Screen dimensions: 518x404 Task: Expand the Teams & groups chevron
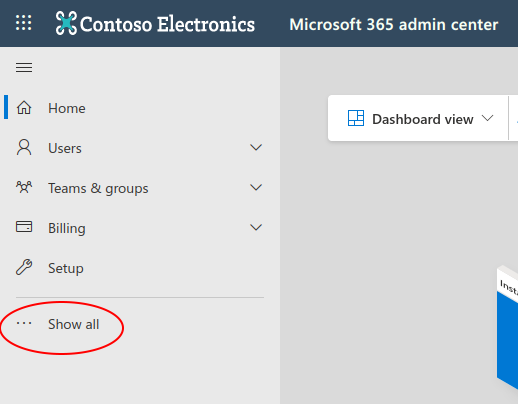[256, 187]
